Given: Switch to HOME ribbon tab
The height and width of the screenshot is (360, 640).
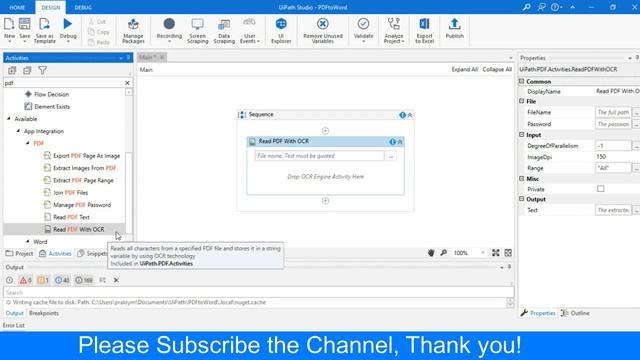Looking at the screenshot, I should point(17,7).
